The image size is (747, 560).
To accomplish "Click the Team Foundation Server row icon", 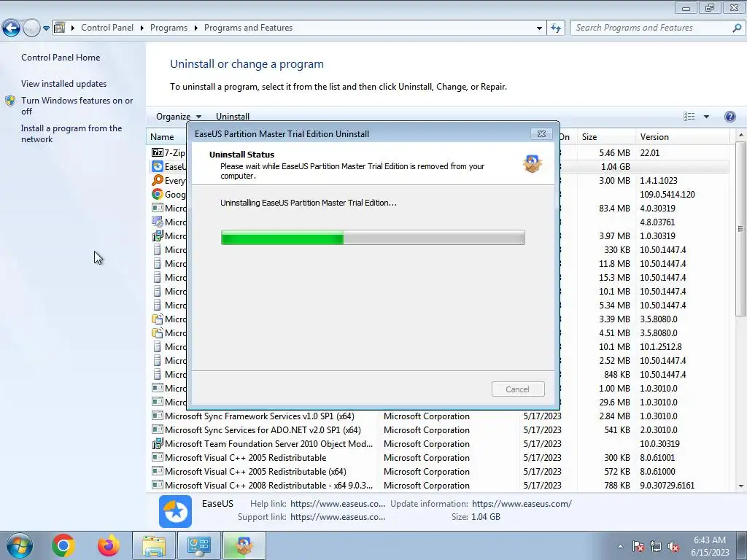I will [158, 444].
